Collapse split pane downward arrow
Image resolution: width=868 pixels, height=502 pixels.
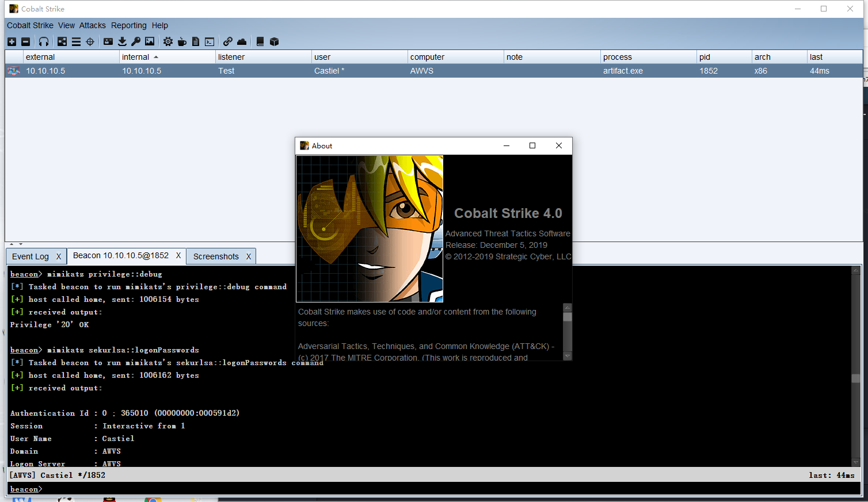(x=20, y=244)
